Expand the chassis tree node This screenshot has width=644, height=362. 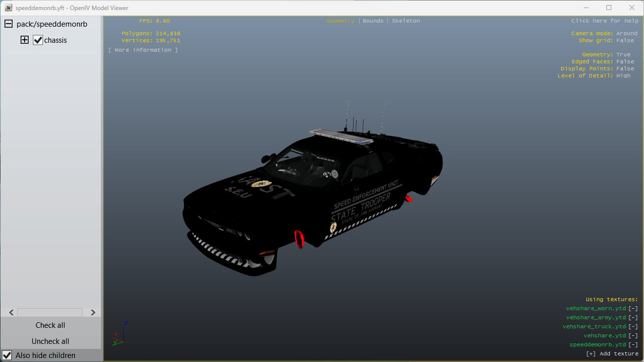pos(25,40)
